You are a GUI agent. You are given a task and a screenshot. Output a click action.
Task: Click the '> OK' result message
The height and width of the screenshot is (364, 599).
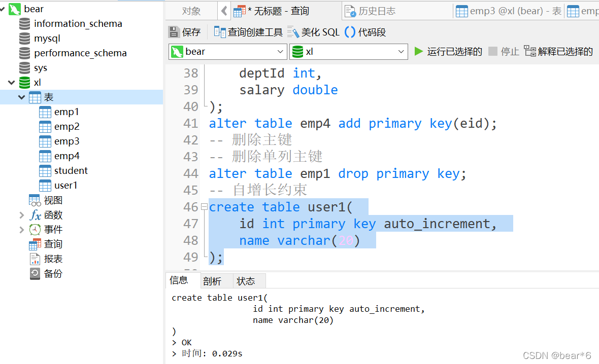pyautogui.click(x=182, y=343)
